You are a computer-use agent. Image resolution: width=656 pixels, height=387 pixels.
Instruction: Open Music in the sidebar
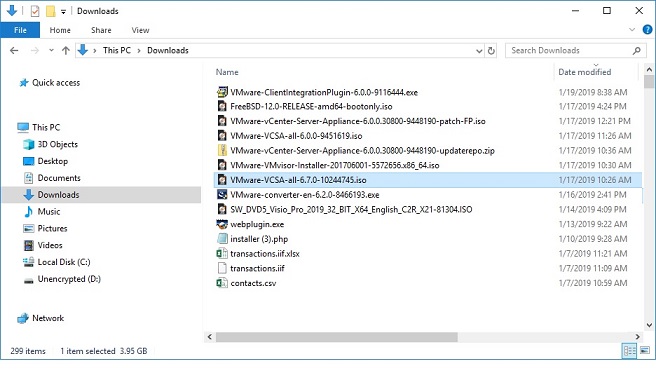[x=49, y=211]
